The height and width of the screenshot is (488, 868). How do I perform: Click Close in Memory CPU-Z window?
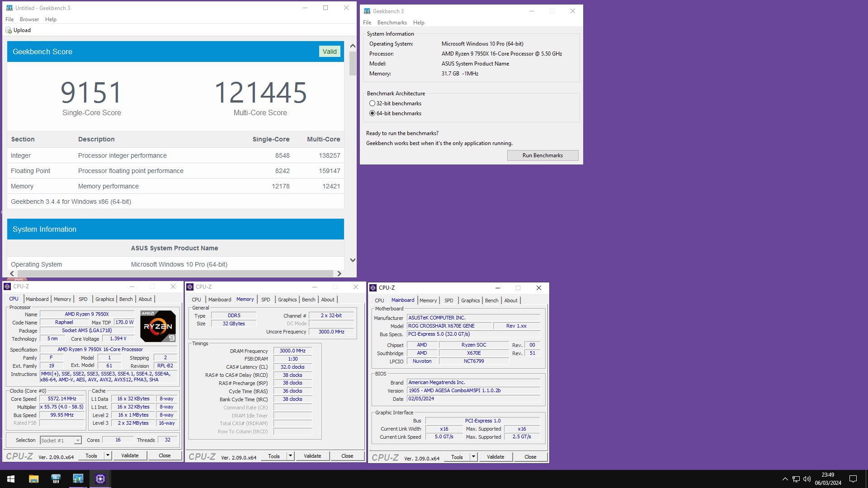pyautogui.click(x=347, y=456)
